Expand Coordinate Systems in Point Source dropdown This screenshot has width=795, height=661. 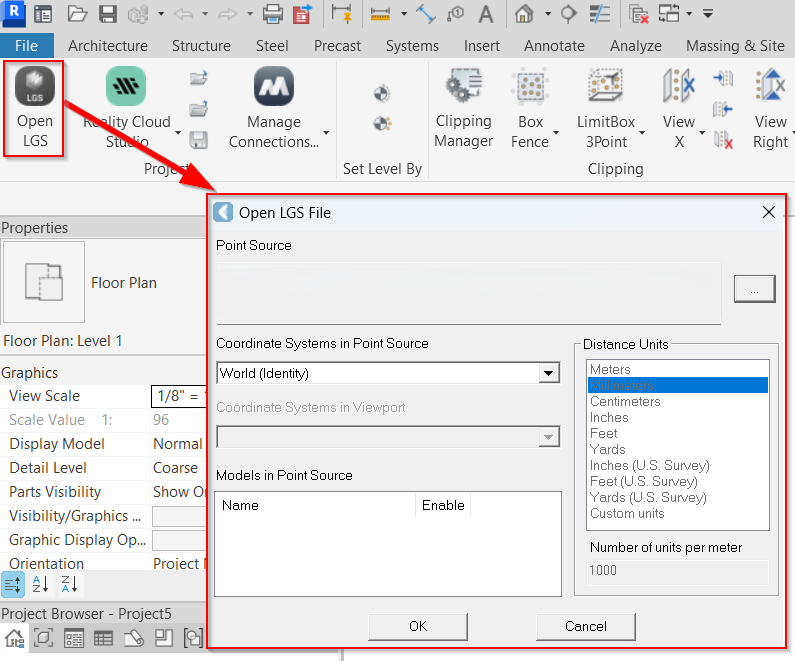pyautogui.click(x=548, y=373)
